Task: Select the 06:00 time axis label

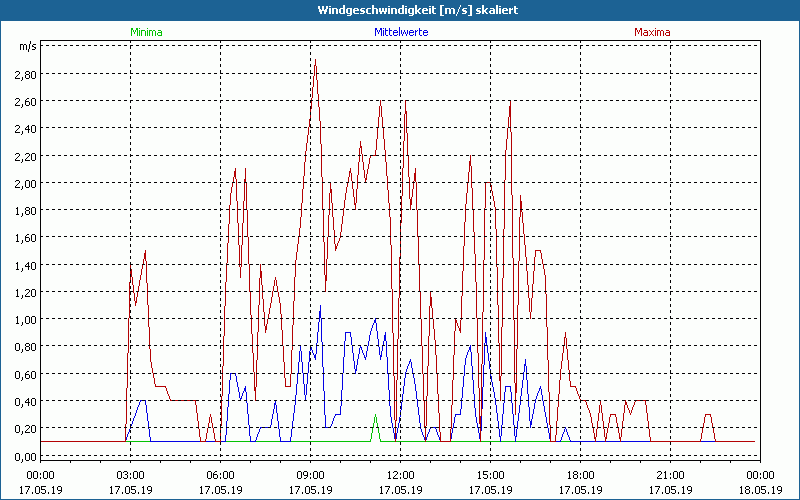Action: click(x=220, y=475)
